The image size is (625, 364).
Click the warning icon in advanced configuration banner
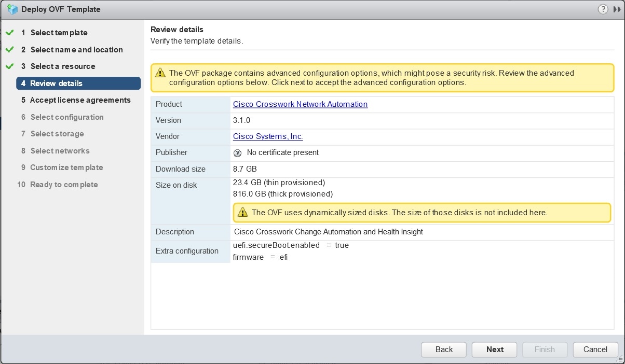coord(160,73)
